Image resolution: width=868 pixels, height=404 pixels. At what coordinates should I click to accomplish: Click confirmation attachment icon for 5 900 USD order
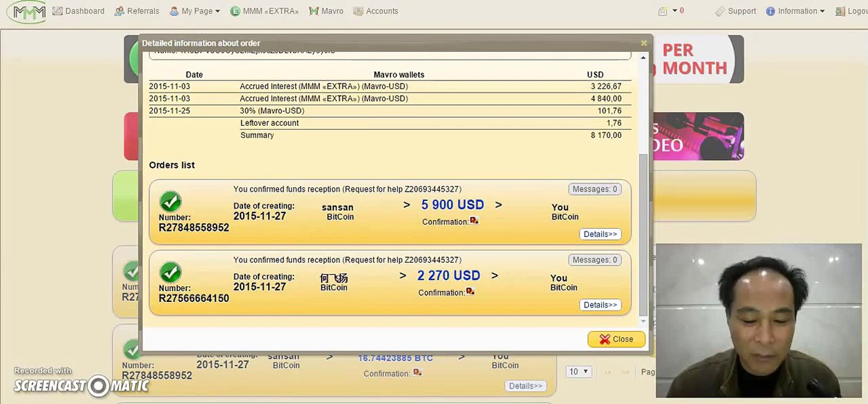pyautogui.click(x=474, y=221)
